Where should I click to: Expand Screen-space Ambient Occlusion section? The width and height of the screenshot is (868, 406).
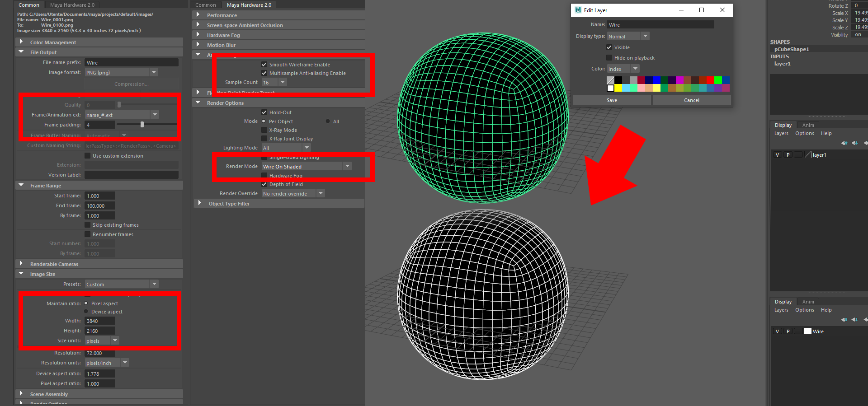(198, 25)
